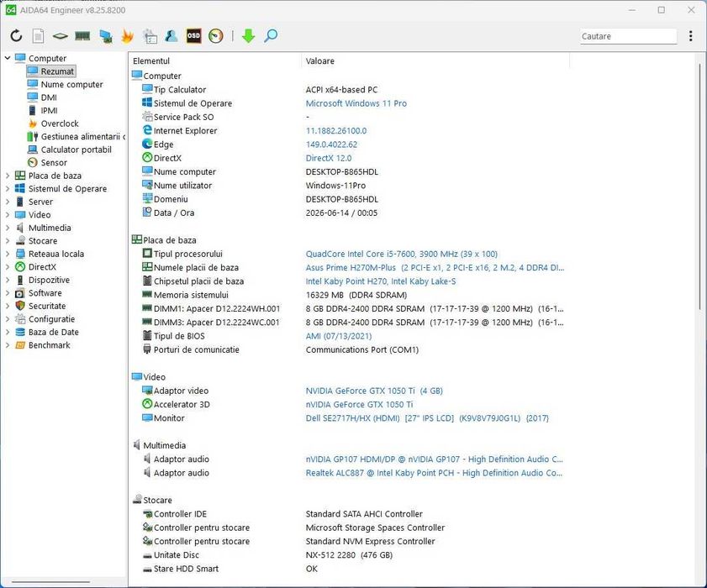The image size is (707, 588).
Task: Open the Report page icon
Action: tap(39, 35)
